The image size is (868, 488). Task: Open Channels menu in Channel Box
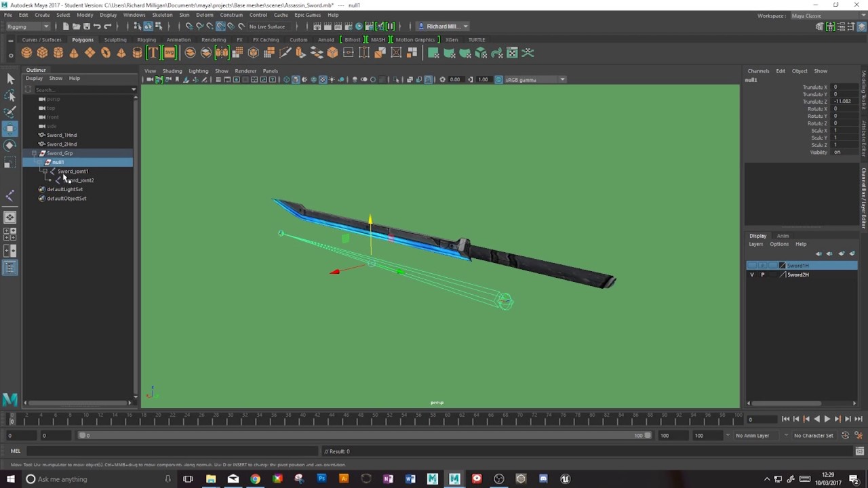pos(758,71)
